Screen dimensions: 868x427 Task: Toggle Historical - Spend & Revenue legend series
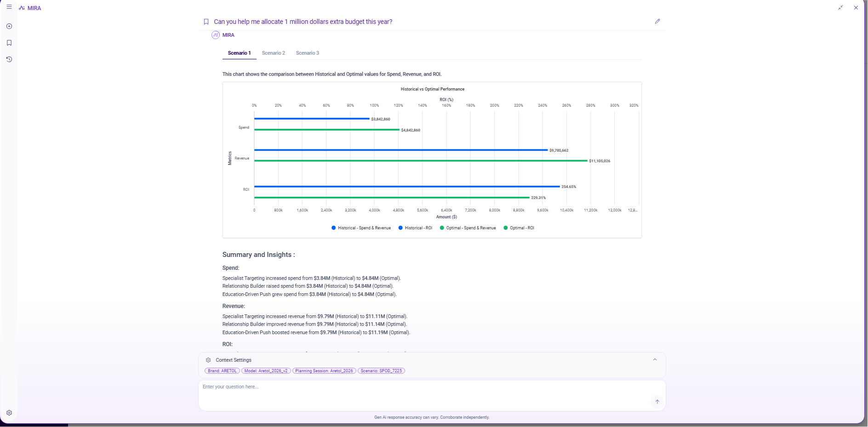tap(361, 228)
